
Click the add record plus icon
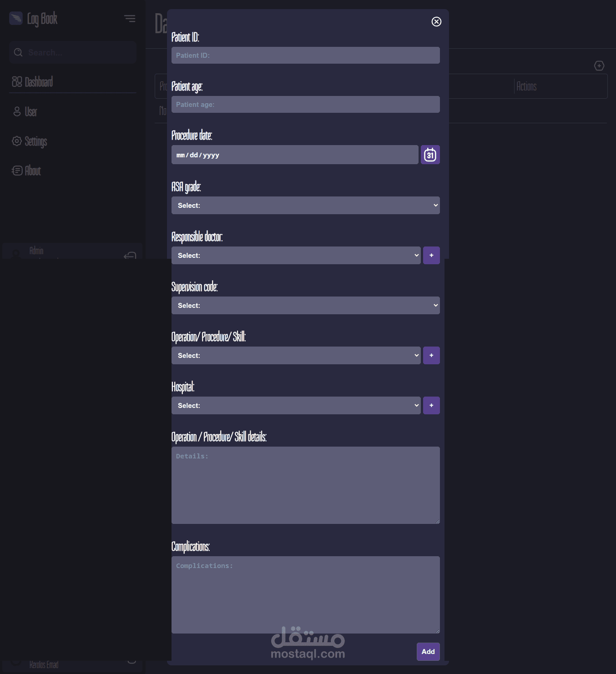click(599, 66)
